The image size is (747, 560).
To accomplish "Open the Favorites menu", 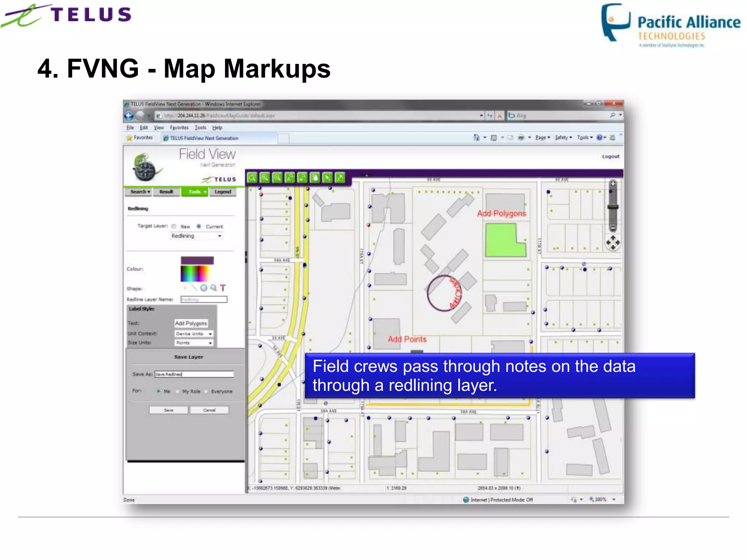I will [179, 128].
